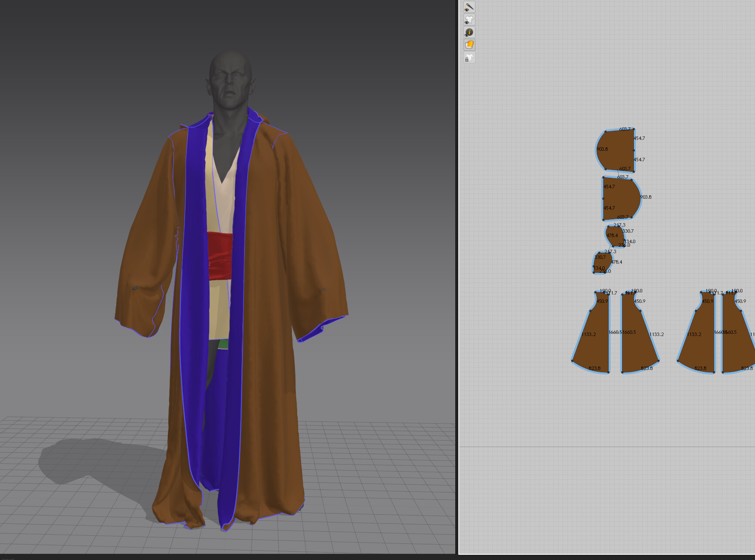
Task: Click the hem edge labeled 823.8
Action: [596, 370]
